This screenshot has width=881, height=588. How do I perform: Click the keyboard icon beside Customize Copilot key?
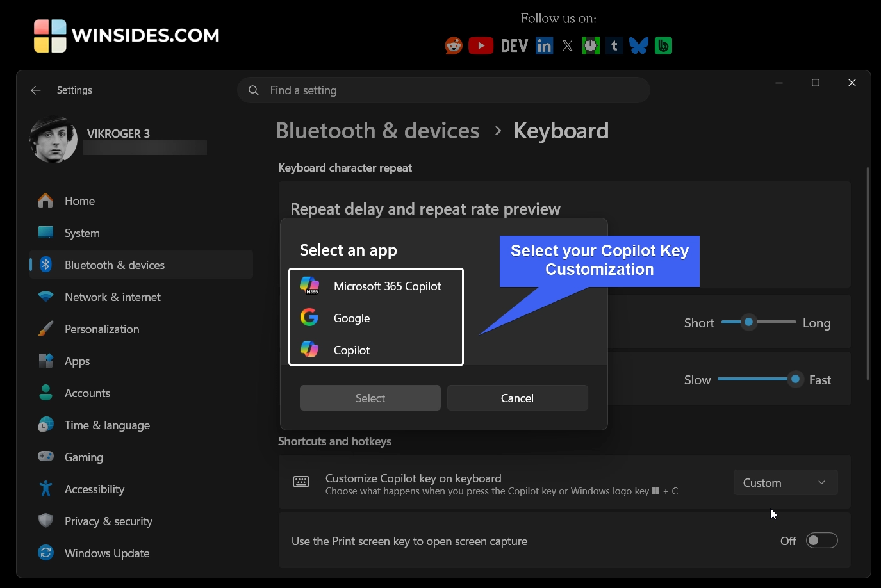(x=301, y=482)
